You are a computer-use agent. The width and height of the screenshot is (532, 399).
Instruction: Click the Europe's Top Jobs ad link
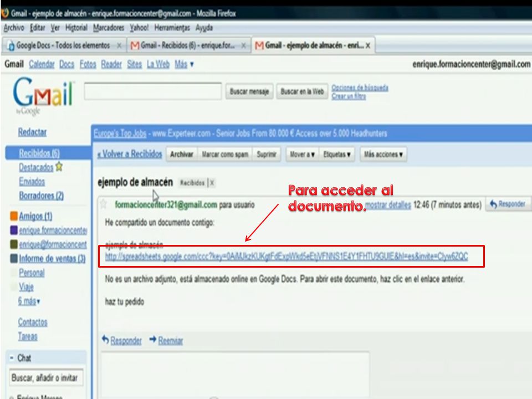(120, 134)
